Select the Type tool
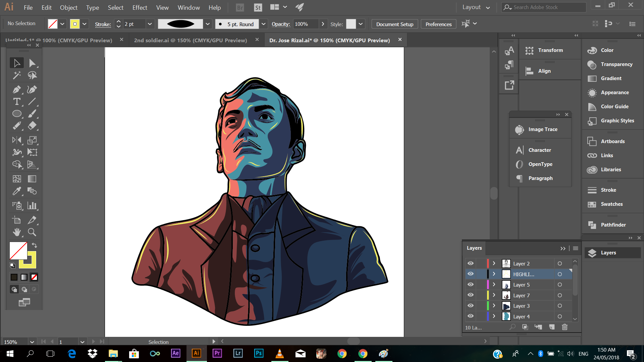Screen dimensions: 644x362 point(17,102)
